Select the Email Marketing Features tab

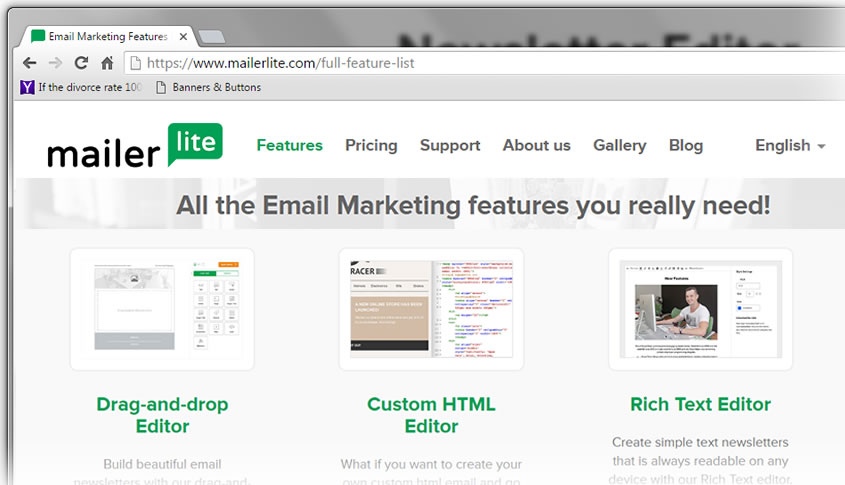click(108, 37)
